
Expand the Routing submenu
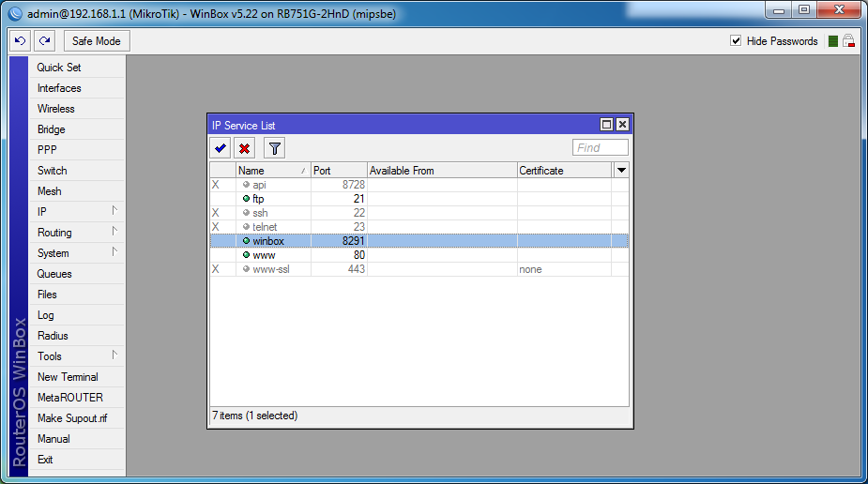[114, 232]
